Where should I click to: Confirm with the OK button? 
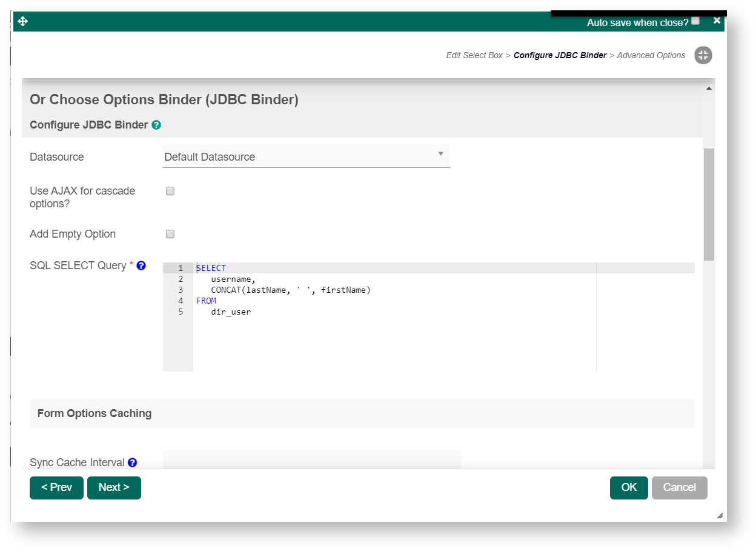(x=629, y=487)
